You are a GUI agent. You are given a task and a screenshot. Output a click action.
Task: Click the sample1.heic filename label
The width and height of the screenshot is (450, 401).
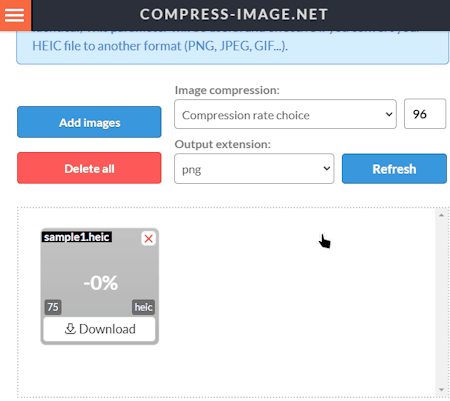77,237
